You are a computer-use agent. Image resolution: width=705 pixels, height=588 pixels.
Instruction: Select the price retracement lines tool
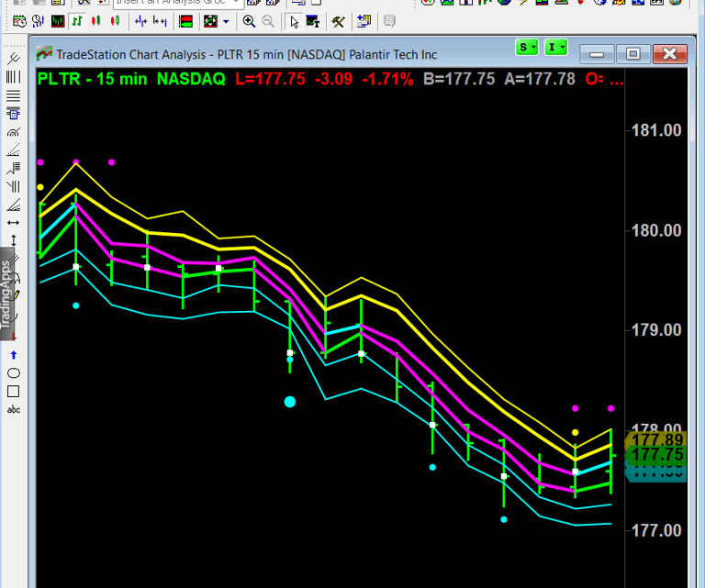(14, 169)
